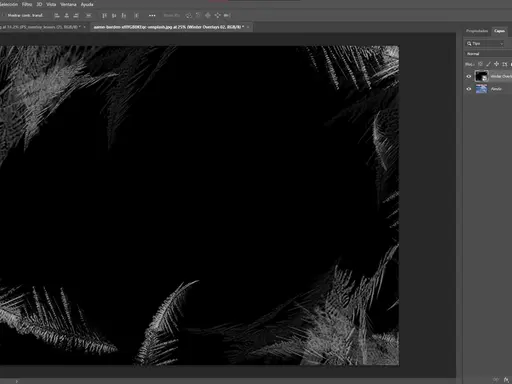512x384 pixels.
Task: Align vertical centers in options bar
Action: [114, 15]
